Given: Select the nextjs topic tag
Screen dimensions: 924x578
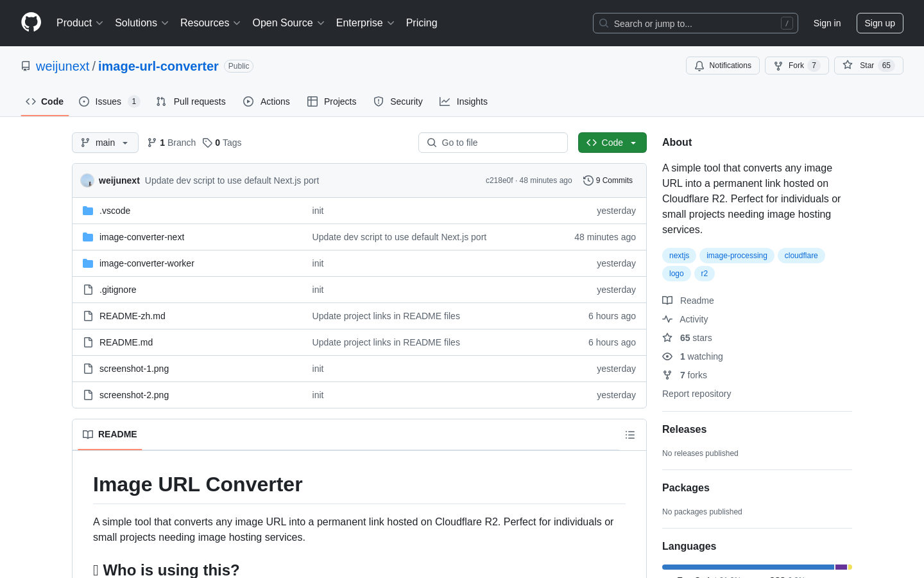Looking at the screenshot, I should coord(679,256).
